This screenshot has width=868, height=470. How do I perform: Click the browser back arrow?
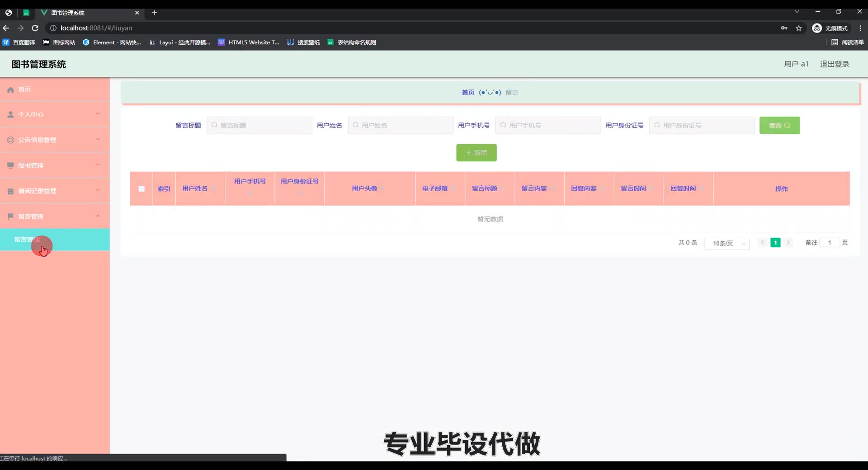point(6,28)
